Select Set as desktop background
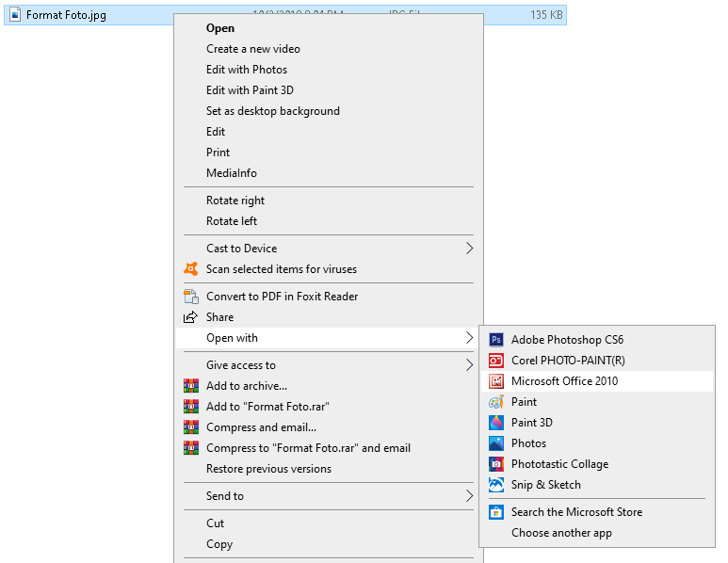This screenshot has width=728, height=563. point(273,111)
